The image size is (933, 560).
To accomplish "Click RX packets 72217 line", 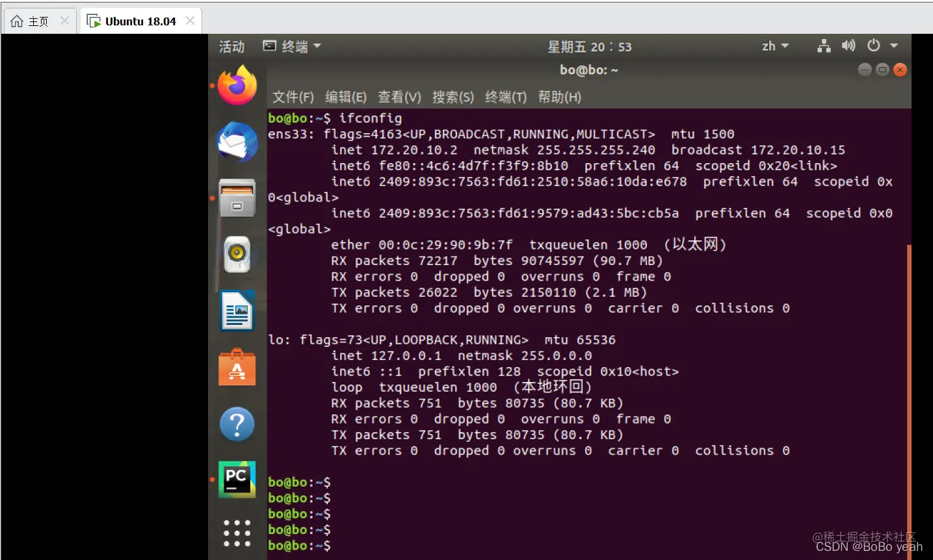I will coord(497,261).
